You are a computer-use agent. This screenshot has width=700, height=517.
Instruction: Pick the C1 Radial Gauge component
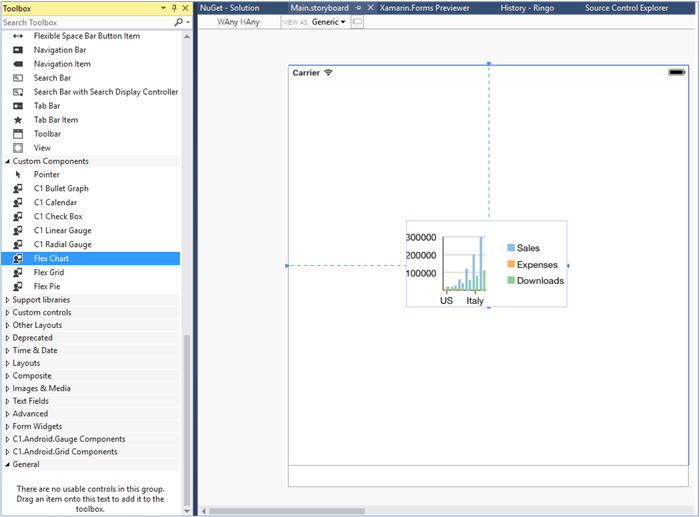point(62,244)
